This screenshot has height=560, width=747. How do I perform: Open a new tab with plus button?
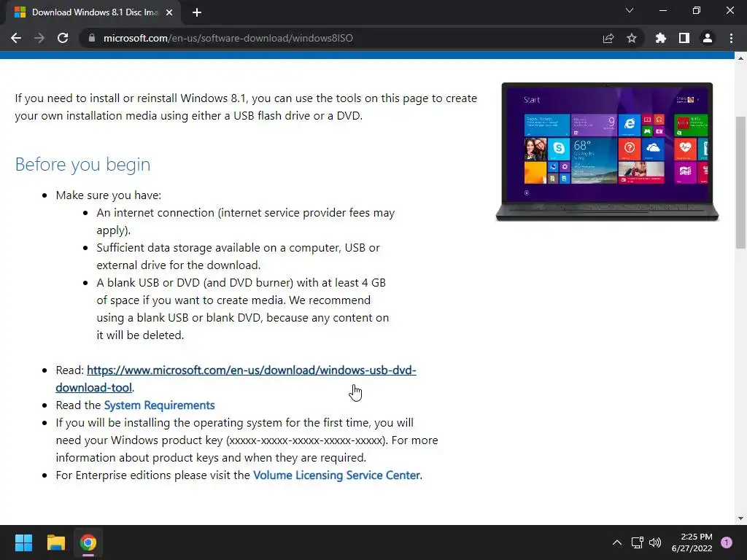(197, 12)
